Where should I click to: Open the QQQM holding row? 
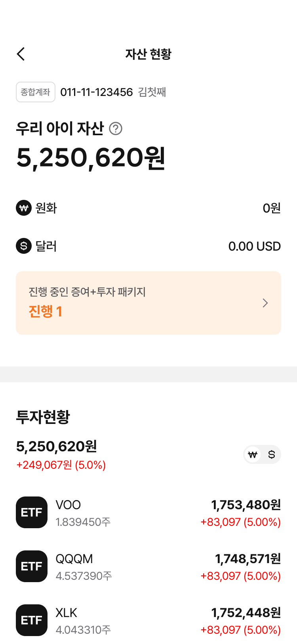tap(148, 567)
